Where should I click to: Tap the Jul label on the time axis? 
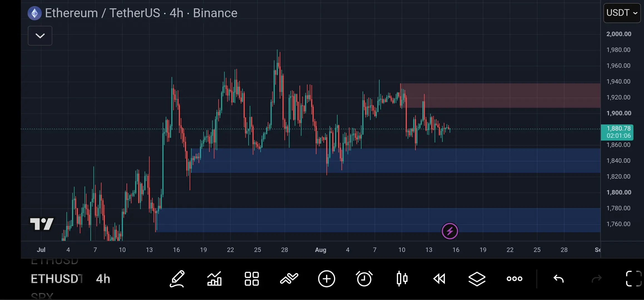point(41,250)
